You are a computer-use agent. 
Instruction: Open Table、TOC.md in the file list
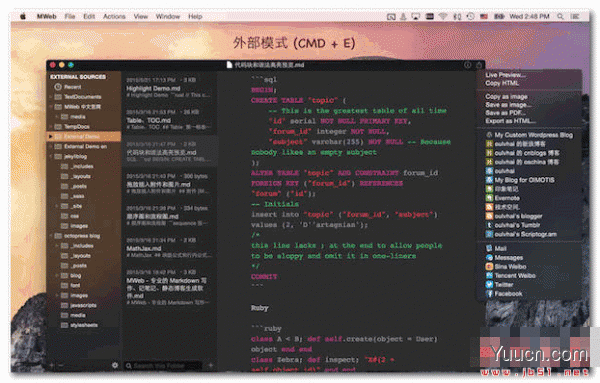(169, 119)
